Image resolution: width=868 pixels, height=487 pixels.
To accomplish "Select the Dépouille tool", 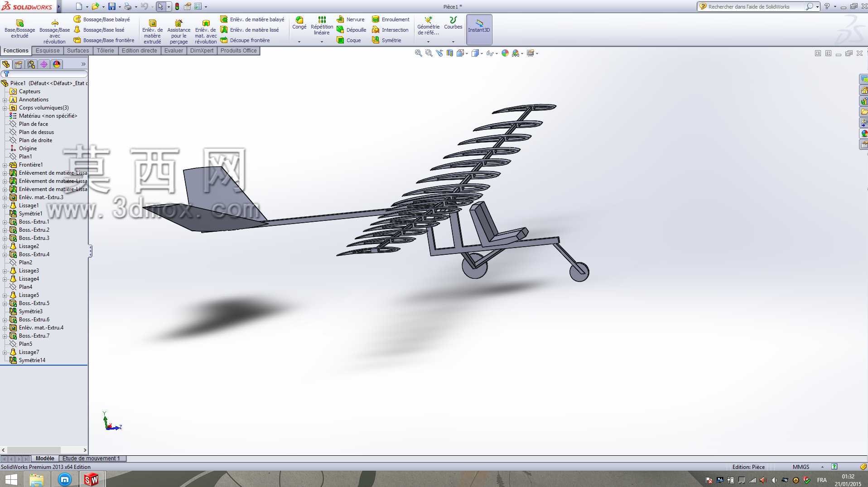I will coord(352,30).
